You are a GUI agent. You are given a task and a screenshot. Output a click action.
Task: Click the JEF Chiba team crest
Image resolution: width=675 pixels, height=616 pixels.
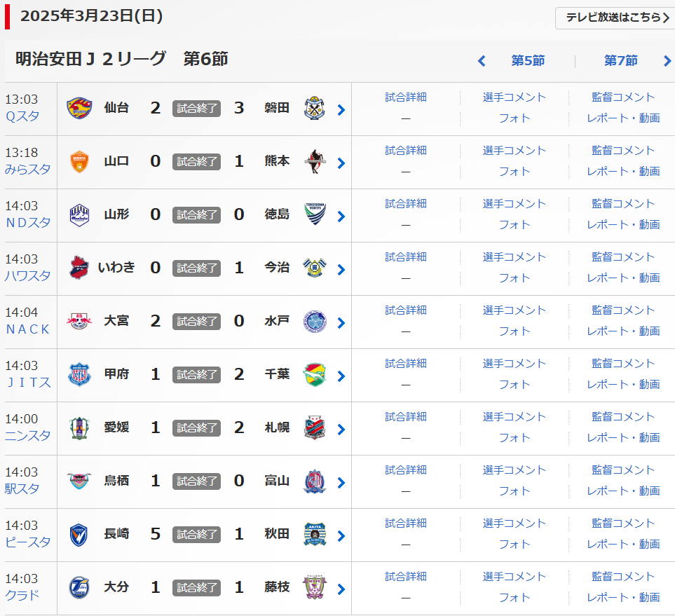point(315,375)
